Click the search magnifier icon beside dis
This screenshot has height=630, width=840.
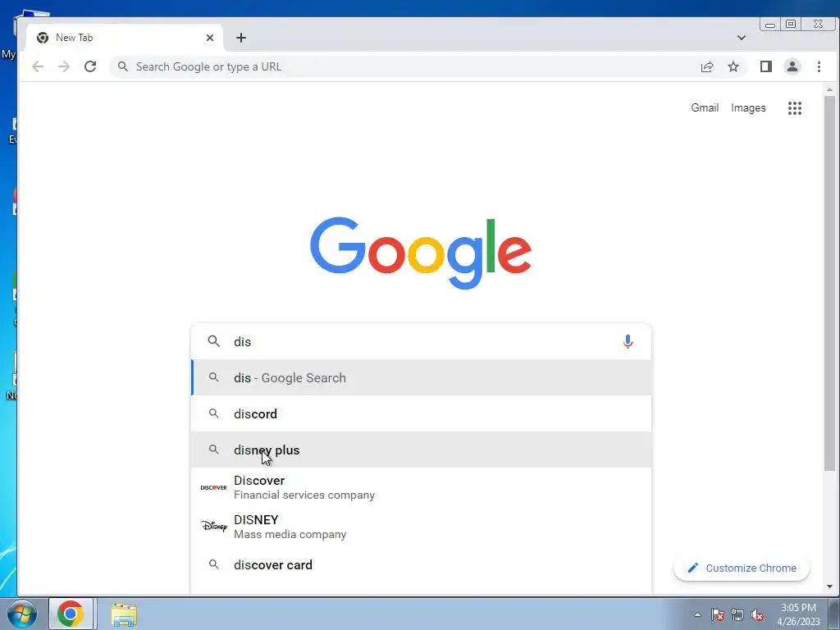point(214,341)
